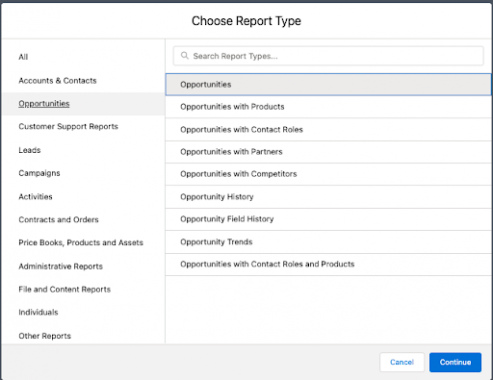Select Contracts and Orders category
This screenshot has width=493, height=380.
[x=59, y=220]
